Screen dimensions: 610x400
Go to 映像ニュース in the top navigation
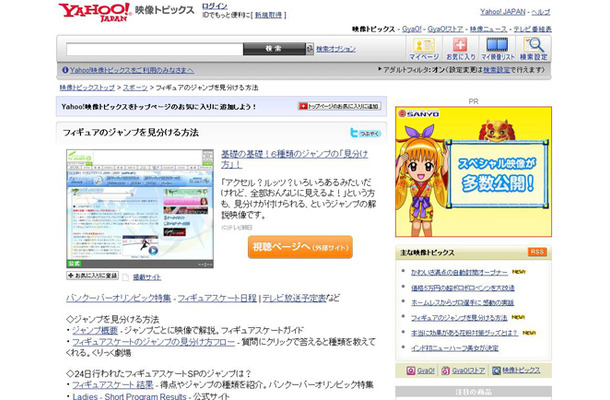(489, 29)
